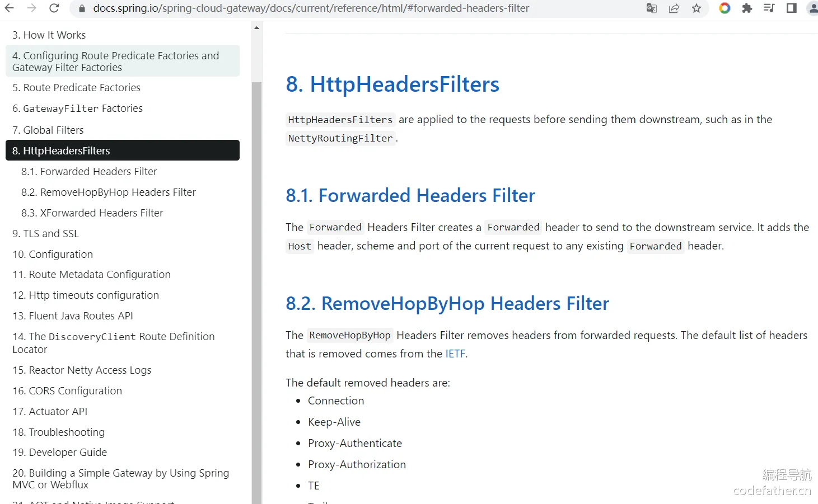Viewport: 818px width, 504px height.
Task: Bookmark this page with the star icon
Action: point(697,8)
